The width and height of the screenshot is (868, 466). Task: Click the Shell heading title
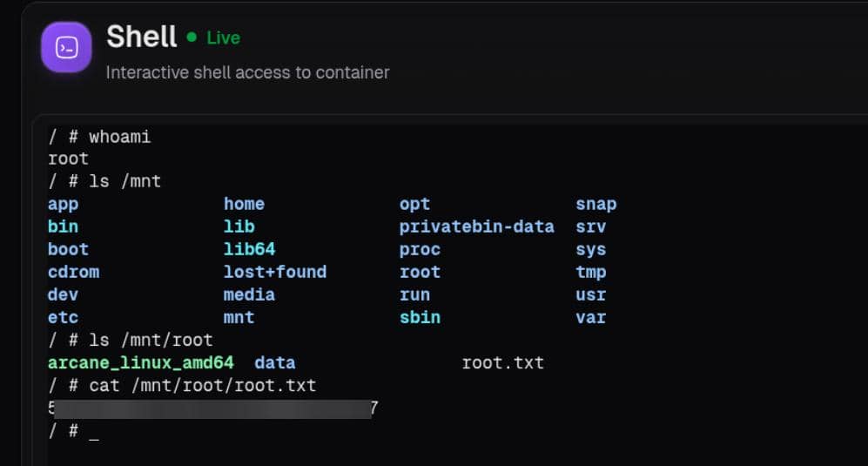tap(142, 37)
